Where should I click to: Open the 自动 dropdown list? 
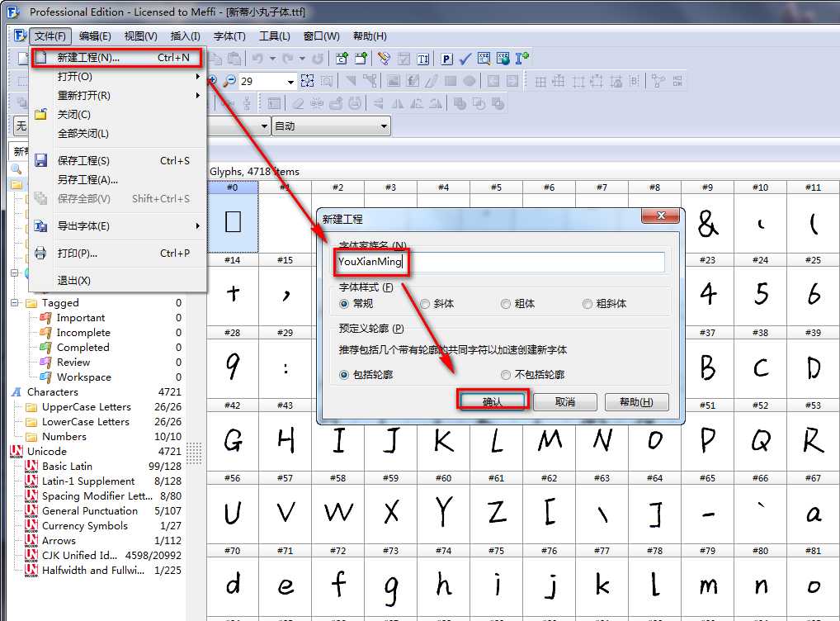[x=384, y=126]
